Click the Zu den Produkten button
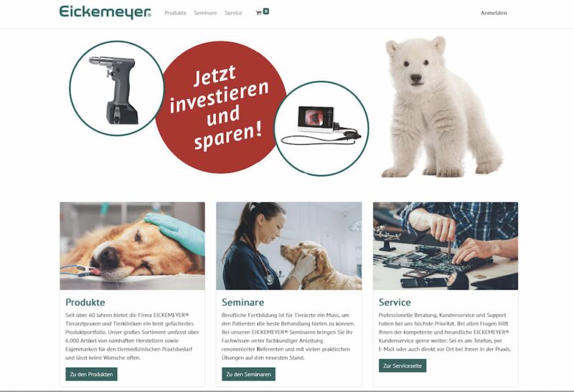The height and width of the screenshot is (392, 574). pos(92,374)
